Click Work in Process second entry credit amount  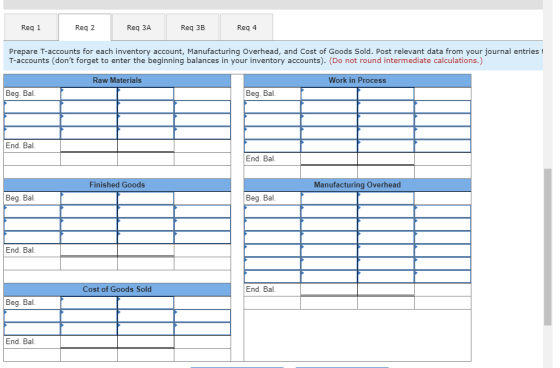[386, 120]
